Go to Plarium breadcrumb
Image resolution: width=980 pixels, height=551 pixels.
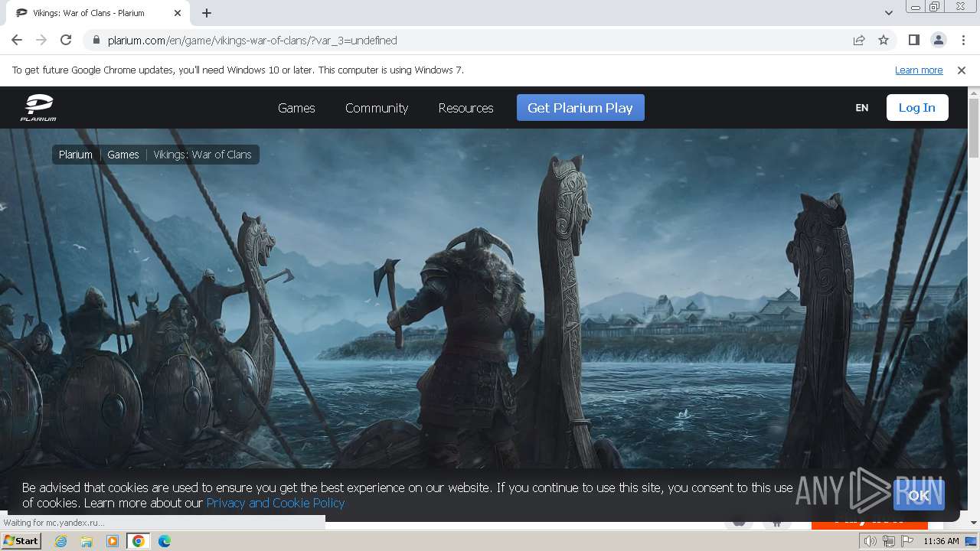[x=76, y=155]
